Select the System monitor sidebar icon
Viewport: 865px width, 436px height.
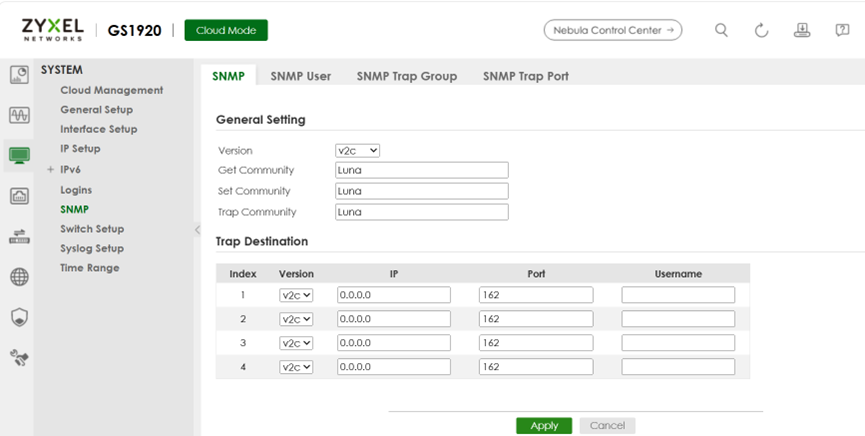pos(19,156)
